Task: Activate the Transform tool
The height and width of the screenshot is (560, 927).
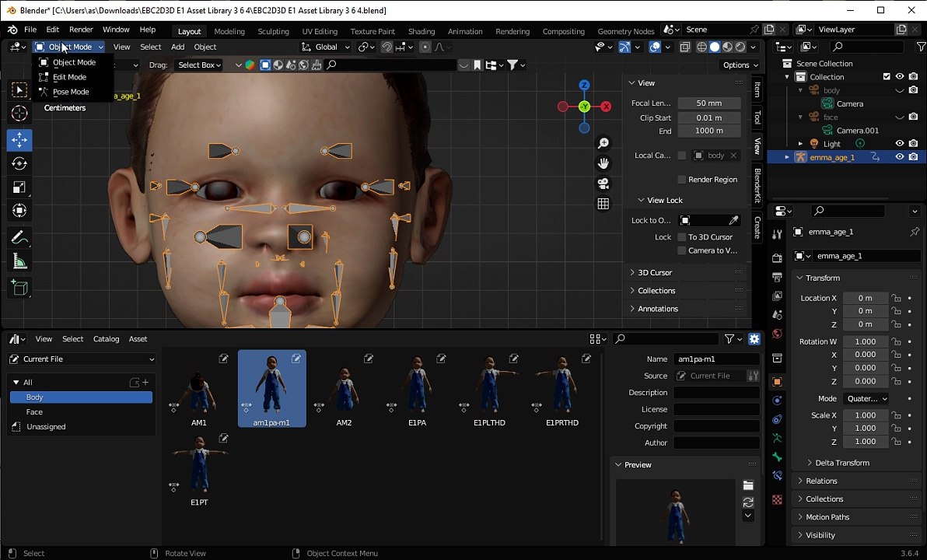Action: [x=19, y=211]
